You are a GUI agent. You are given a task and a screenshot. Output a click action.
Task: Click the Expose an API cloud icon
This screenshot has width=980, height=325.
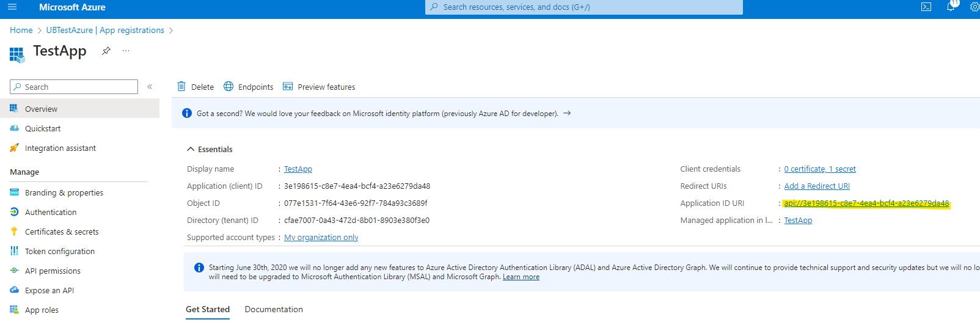coord(14,290)
